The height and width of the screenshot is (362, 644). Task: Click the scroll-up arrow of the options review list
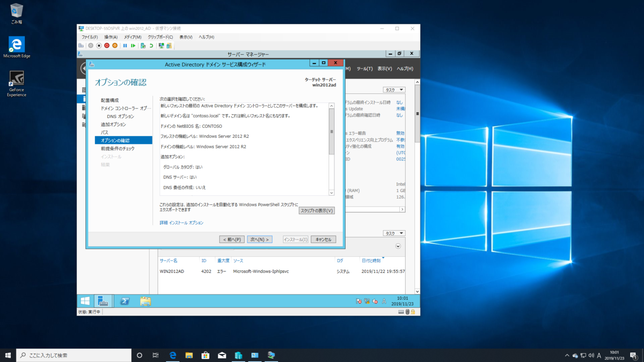coord(332,106)
